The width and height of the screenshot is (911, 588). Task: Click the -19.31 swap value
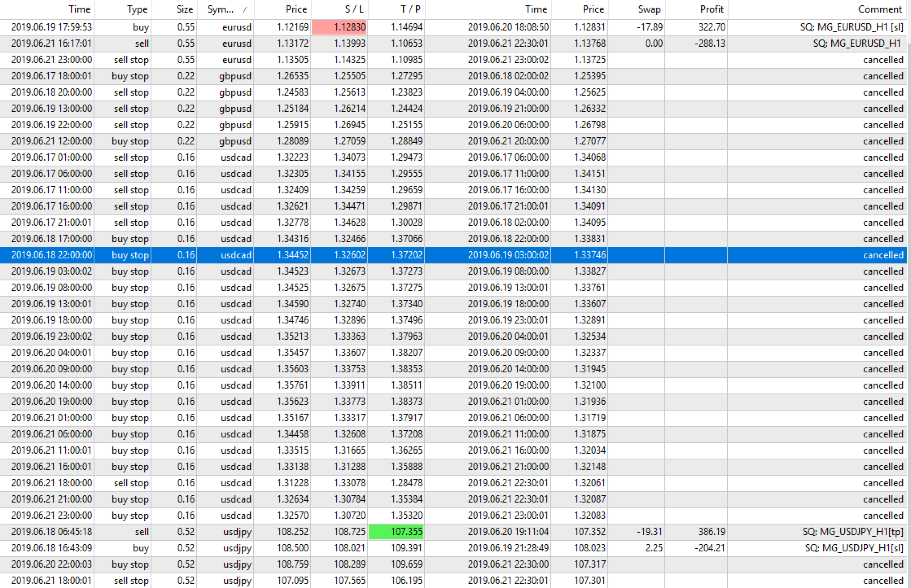pyautogui.click(x=649, y=532)
